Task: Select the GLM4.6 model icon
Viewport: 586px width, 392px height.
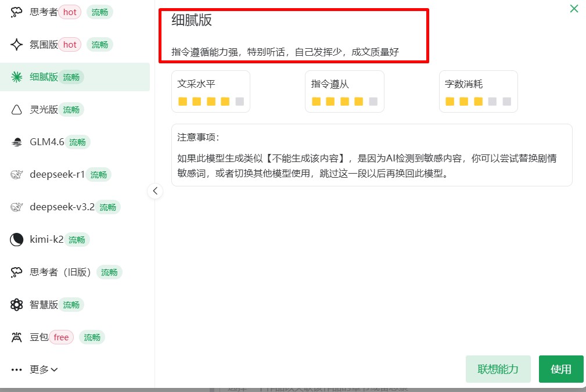Action: pos(16,142)
